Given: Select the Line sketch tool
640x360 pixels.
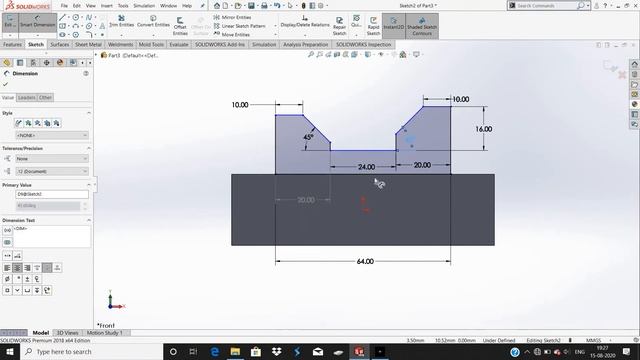Looking at the screenshot, I should click(x=62, y=18).
